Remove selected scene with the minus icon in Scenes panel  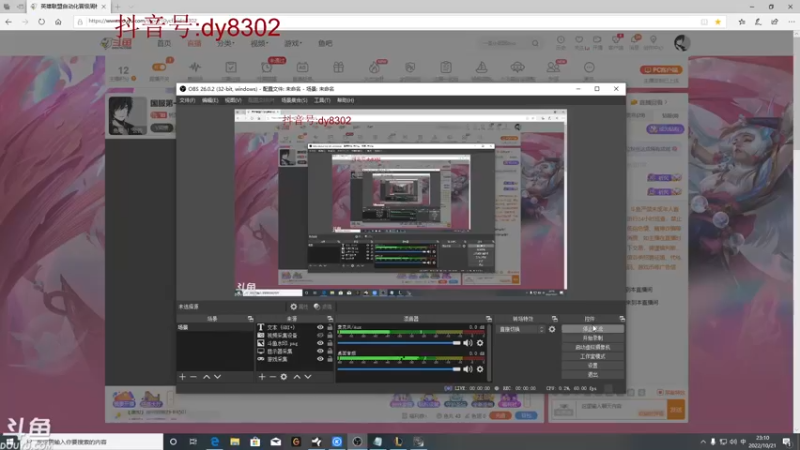193,377
